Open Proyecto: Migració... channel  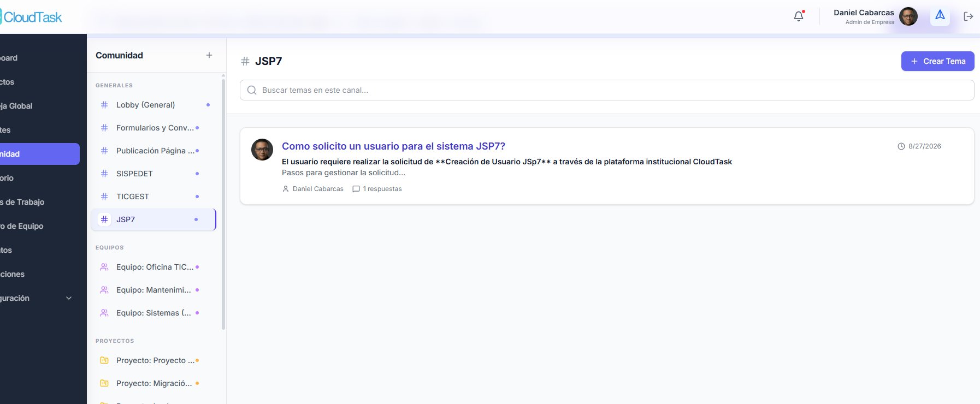pyautogui.click(x=154, y=383)
